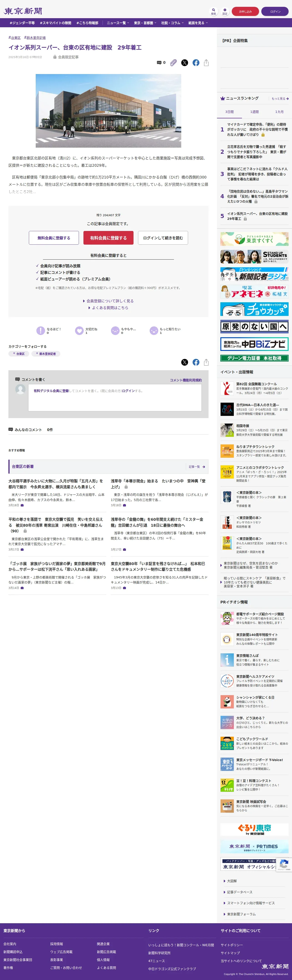Screen dimensions: 292x980
Task: React with the なるほど! exclamation icon
Action: (x=41, y=331)
